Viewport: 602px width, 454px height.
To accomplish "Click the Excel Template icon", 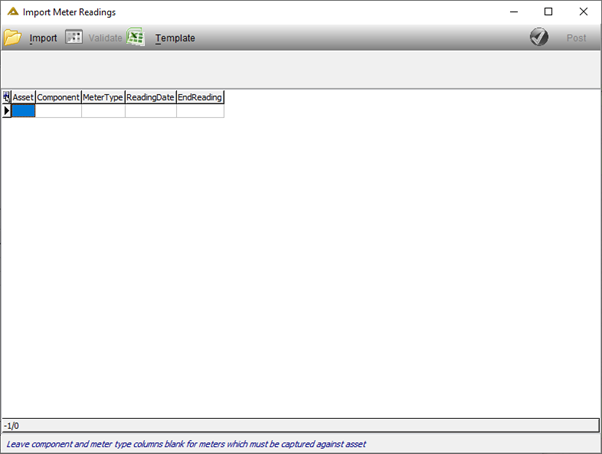I will pos(136,37).
